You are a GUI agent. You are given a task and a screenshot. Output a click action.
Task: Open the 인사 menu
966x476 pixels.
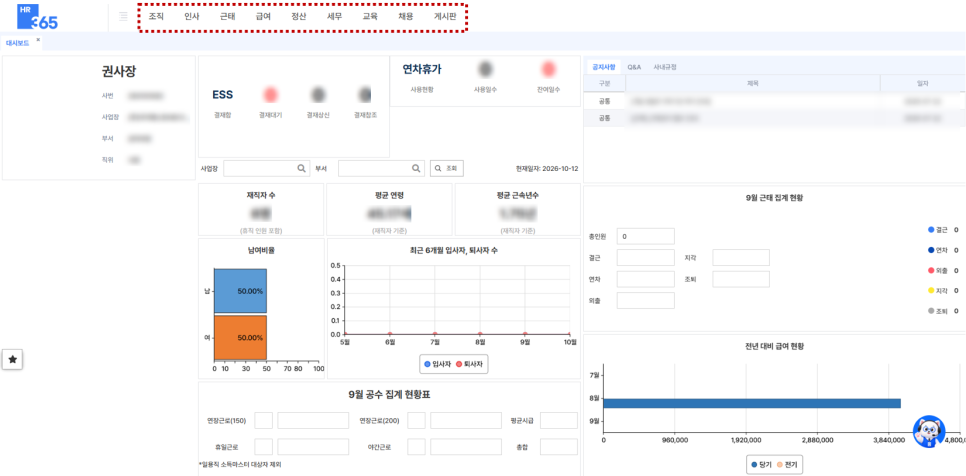click(x=192, y=17)
